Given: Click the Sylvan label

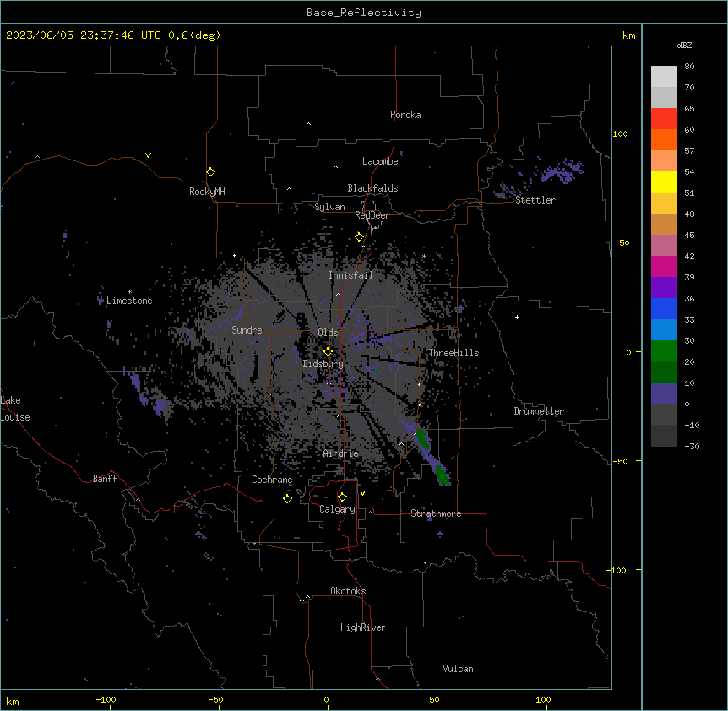Looking at the screenshot, I should point(329,207).
